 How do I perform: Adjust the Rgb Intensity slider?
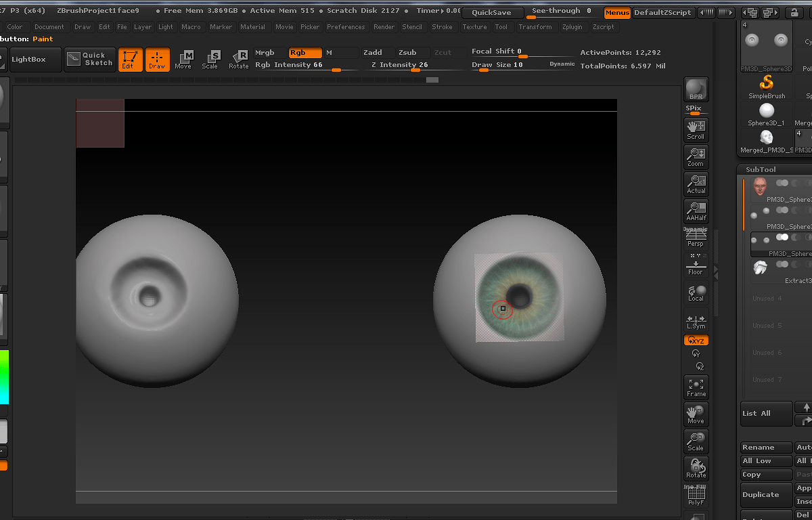307,66
